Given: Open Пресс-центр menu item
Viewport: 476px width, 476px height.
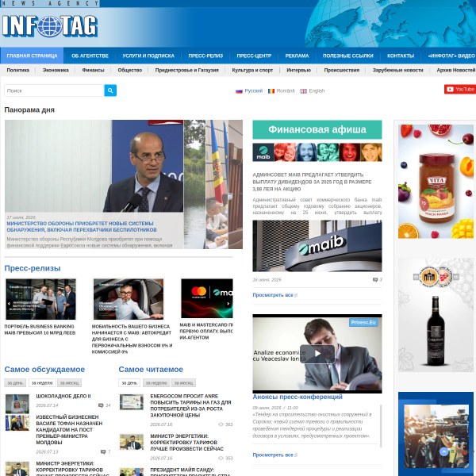Looking at the screenshot, I should pos(254,56).
